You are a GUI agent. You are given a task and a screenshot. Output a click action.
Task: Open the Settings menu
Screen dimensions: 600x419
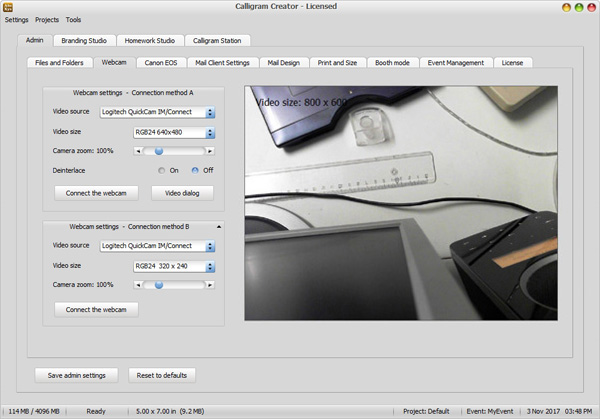[x=16, y=20]
